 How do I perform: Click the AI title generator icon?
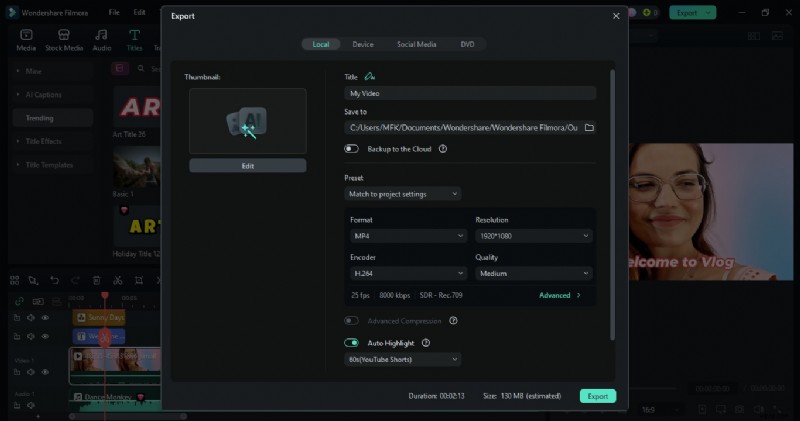[x=370, y=76]
